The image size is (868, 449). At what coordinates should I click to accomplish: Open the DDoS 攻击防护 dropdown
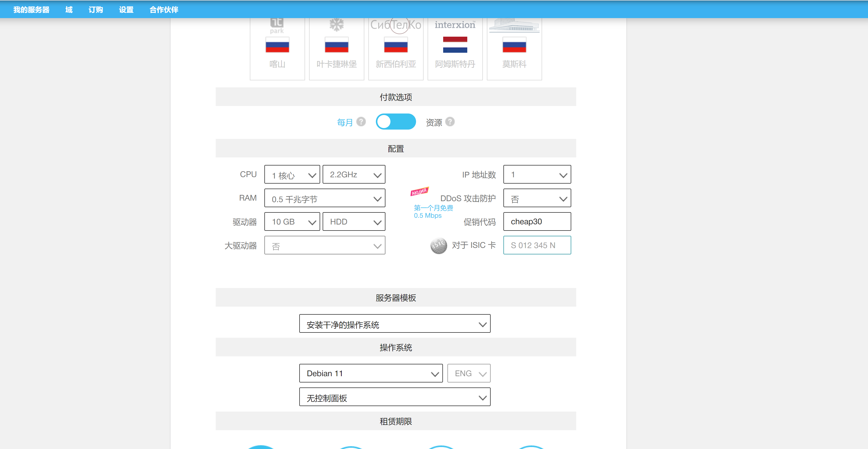[537, 198]
